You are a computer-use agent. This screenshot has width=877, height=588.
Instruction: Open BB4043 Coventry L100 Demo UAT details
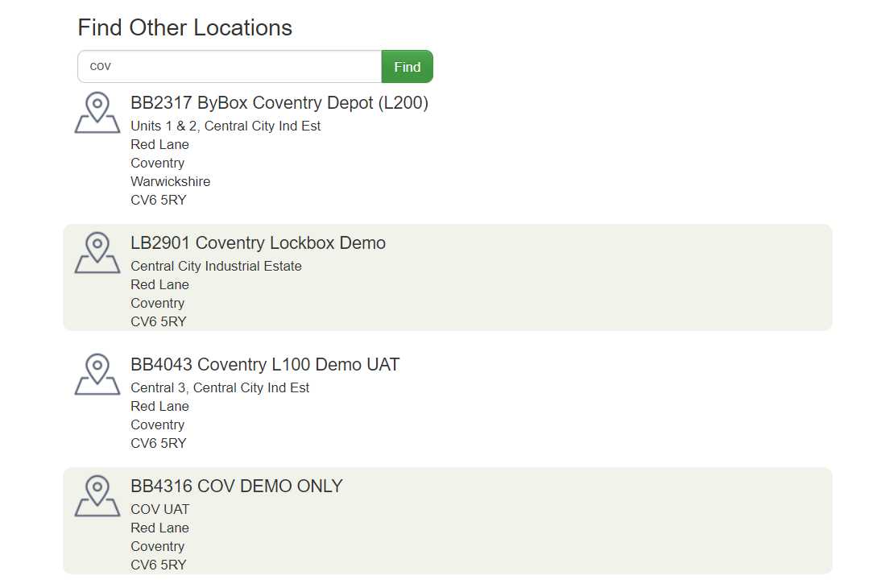click(265, 364)
